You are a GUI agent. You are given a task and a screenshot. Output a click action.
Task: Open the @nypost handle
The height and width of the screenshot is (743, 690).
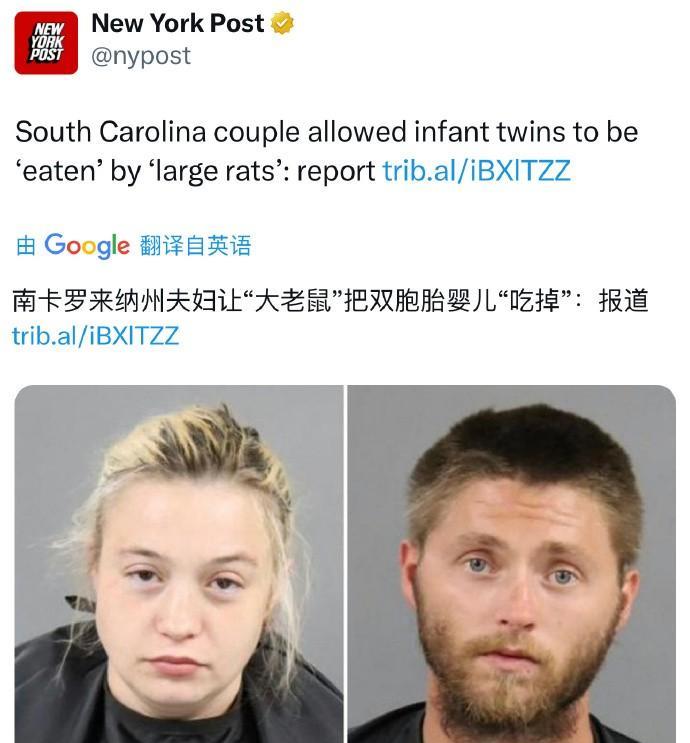(141, 56)
